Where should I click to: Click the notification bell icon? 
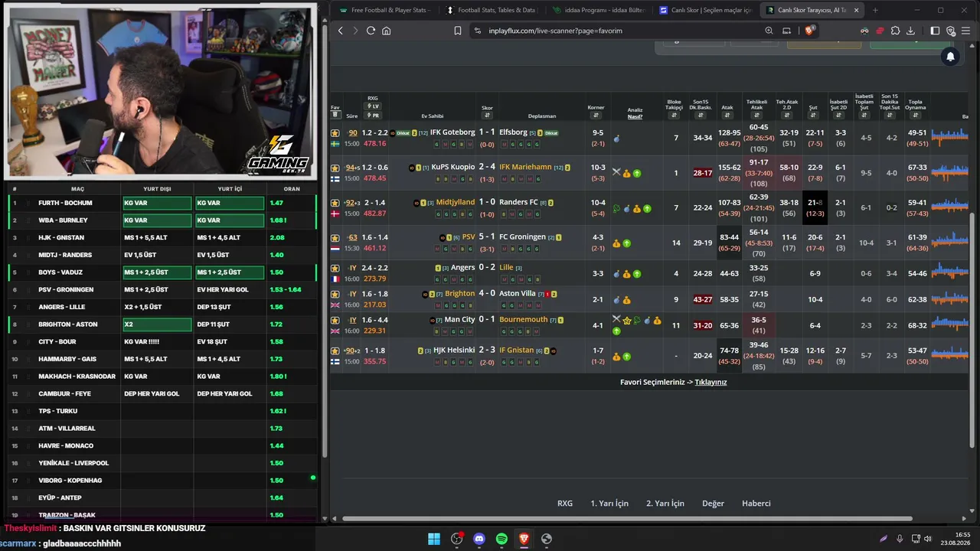tap(950, 57)
